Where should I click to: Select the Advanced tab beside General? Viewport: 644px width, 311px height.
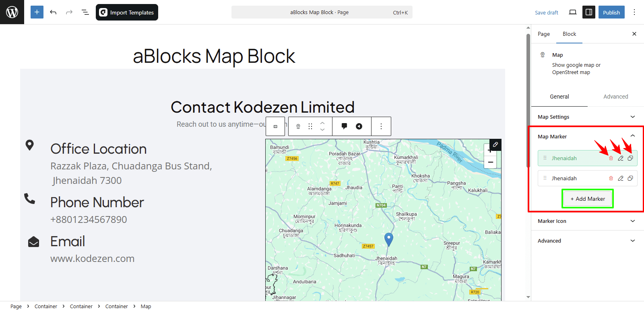pos(615,97)
